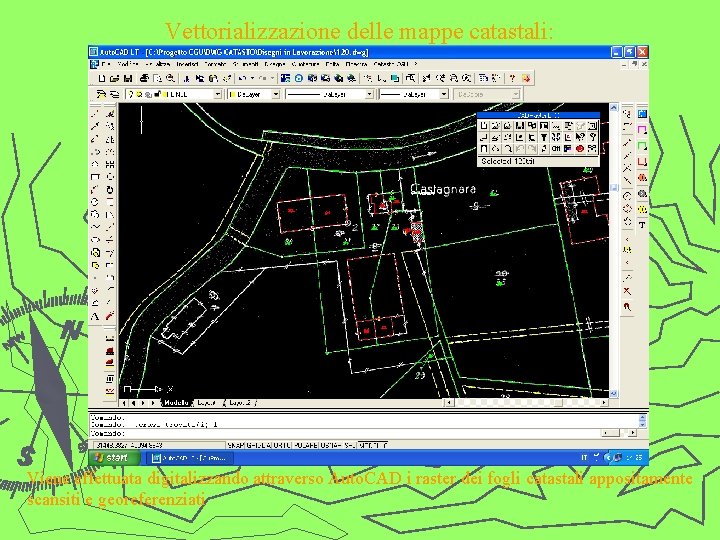The image size is (720, 540).
Task: Click the Windows start button
Action: [x=115, y=457]
